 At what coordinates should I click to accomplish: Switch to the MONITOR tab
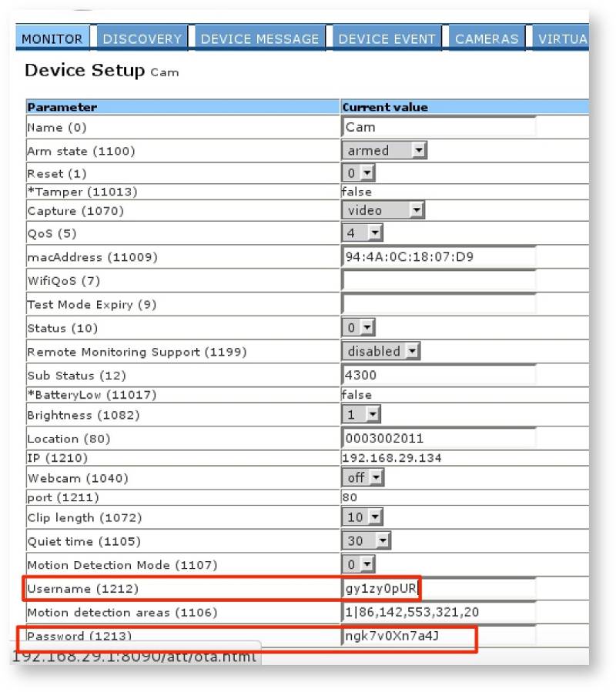click(52, 38)
